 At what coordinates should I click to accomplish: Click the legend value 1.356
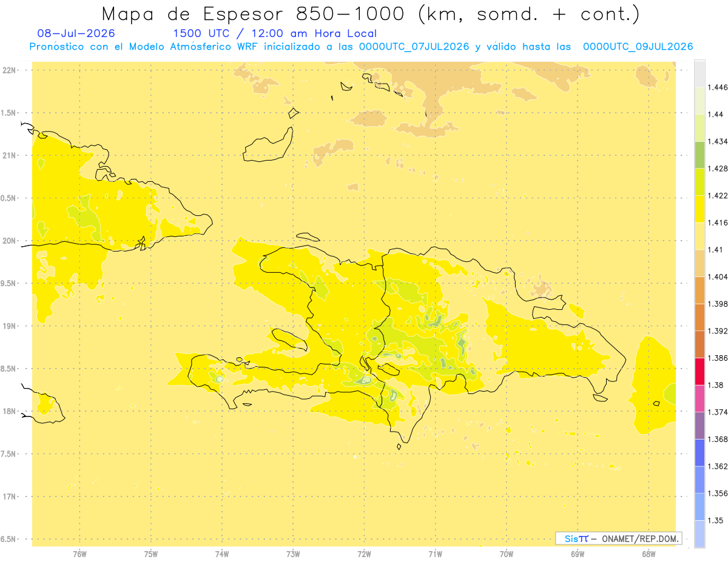point(717,493)
